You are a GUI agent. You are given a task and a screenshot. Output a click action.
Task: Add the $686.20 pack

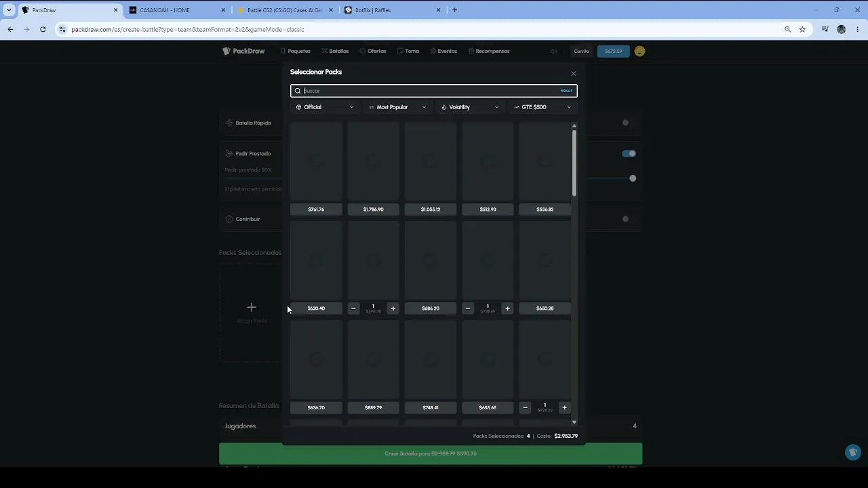(x=431, y=308)
